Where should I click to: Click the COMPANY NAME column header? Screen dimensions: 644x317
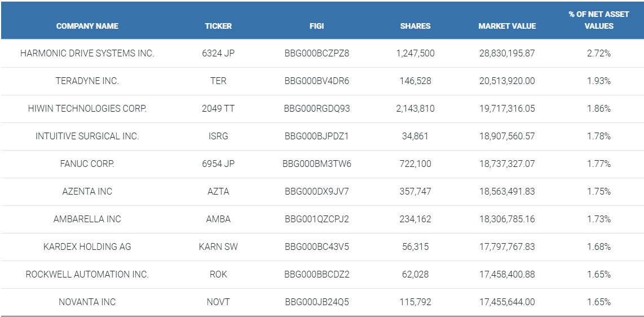click(x=87, y=26)
